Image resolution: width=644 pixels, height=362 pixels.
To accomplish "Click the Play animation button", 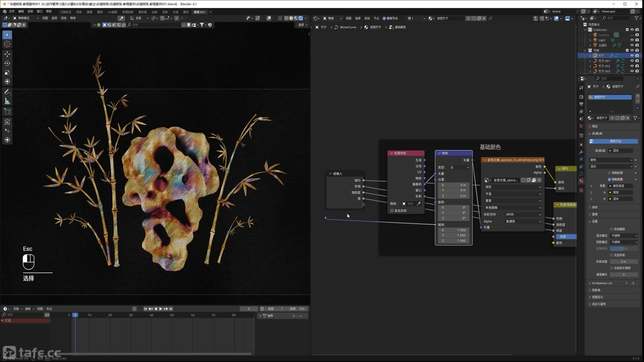I will [160, 309].
